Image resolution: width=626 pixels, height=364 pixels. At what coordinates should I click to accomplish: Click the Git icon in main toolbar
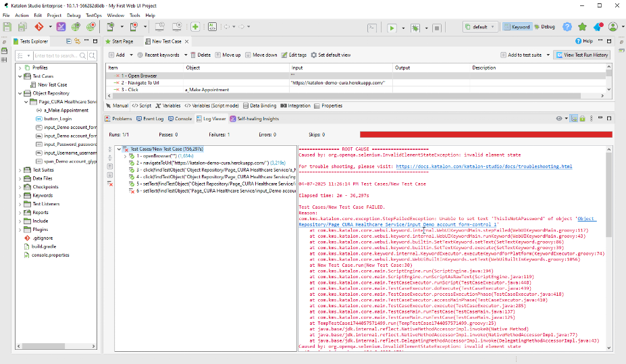tap(39, 27)
